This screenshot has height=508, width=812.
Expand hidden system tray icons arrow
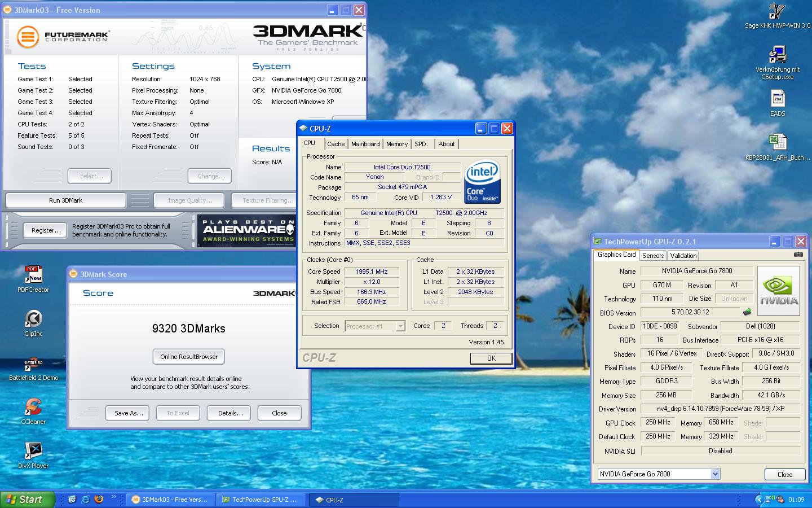(759, 500)
